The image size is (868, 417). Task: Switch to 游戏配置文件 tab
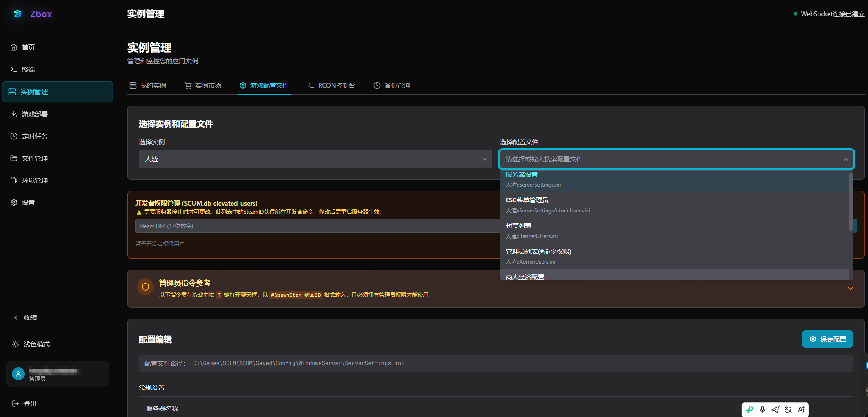coord(264,85)
